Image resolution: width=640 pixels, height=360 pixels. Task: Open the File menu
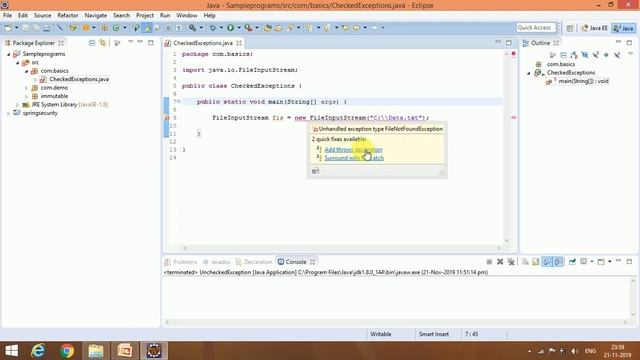(x=7, y=16)
